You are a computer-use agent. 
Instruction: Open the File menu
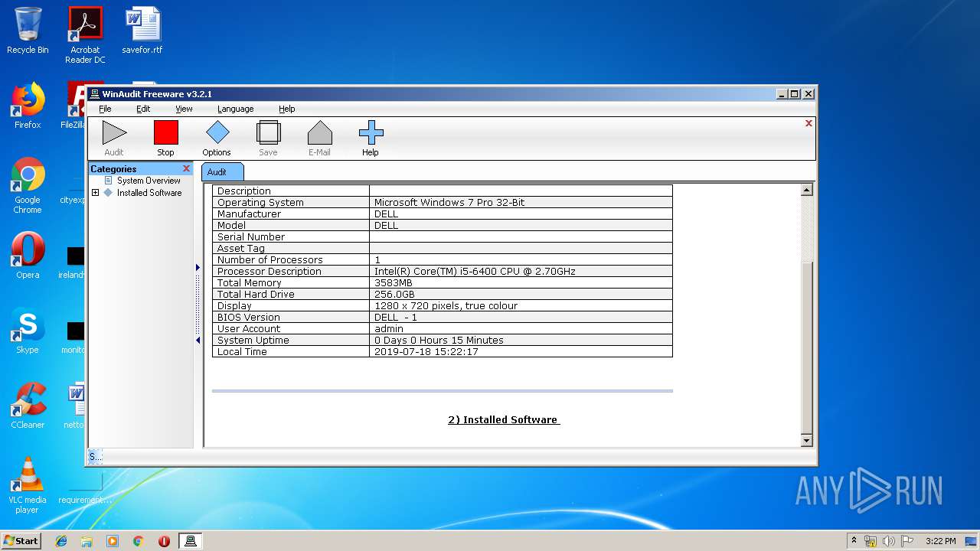pos(105,109)
